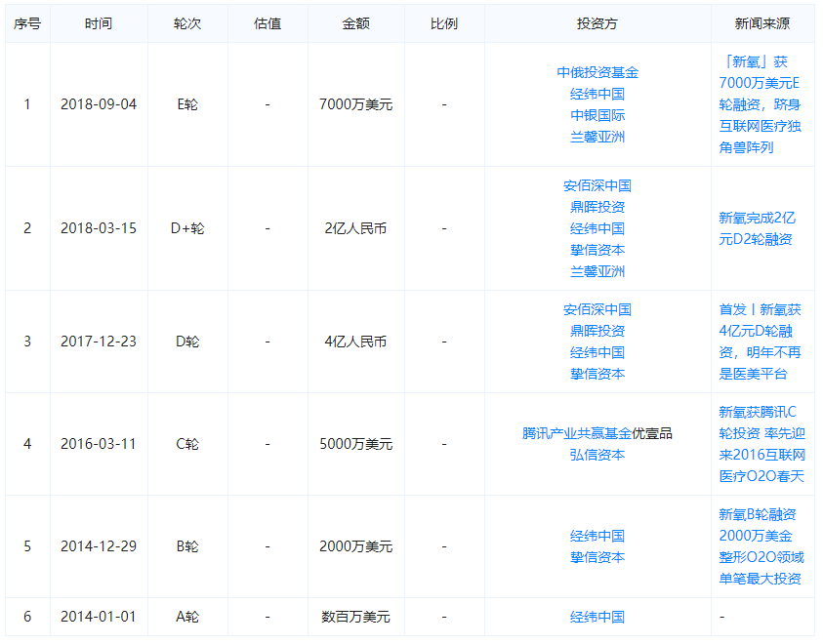Click 安佰深中国 in the D+轮 row
The height and width of the screenshot is (644, 823).
tap(597, 185)
